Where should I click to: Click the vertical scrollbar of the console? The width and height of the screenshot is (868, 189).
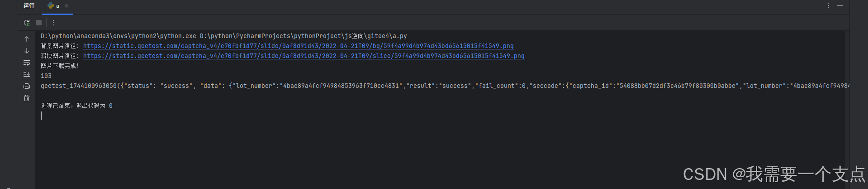(x=847, y=109)
